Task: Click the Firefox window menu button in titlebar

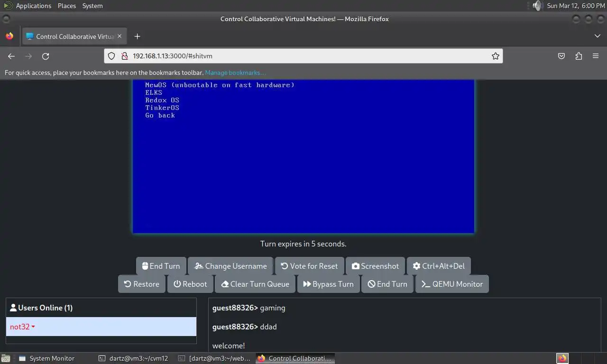Action: click(x=6, y=19)
